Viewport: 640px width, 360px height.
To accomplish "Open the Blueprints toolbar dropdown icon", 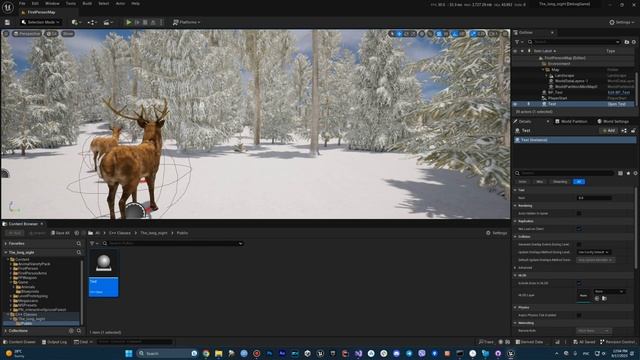I will (x=91, y=22).
